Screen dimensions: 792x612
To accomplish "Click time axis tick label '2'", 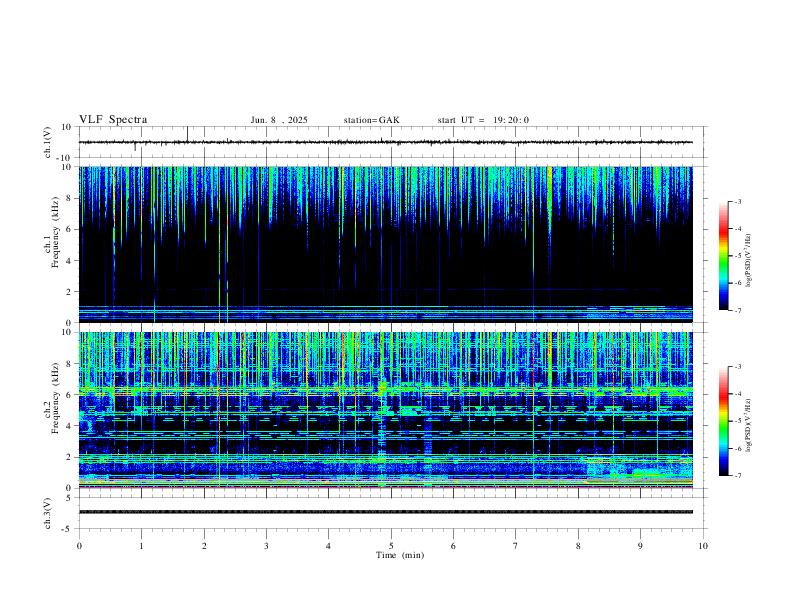I will point(204,546).
